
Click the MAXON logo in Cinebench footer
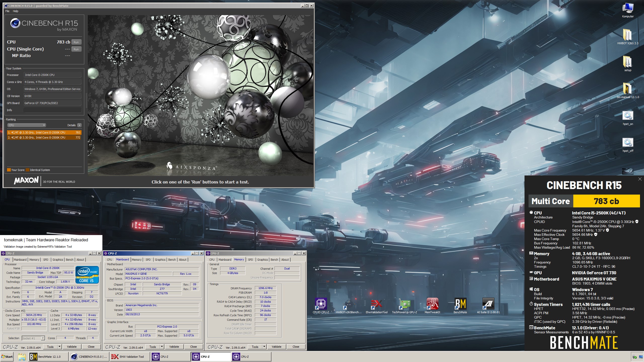tap(26, 180)
